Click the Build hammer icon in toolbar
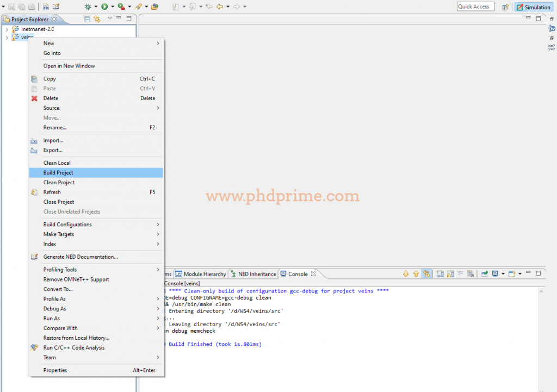Screen dimensions: 557x392 138,7
